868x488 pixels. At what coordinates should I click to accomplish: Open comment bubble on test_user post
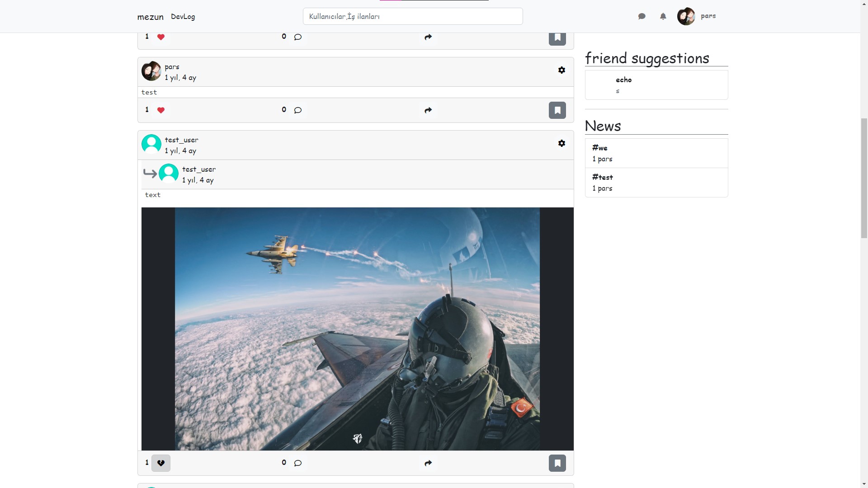pyautogui.click(x=297, y=463)
